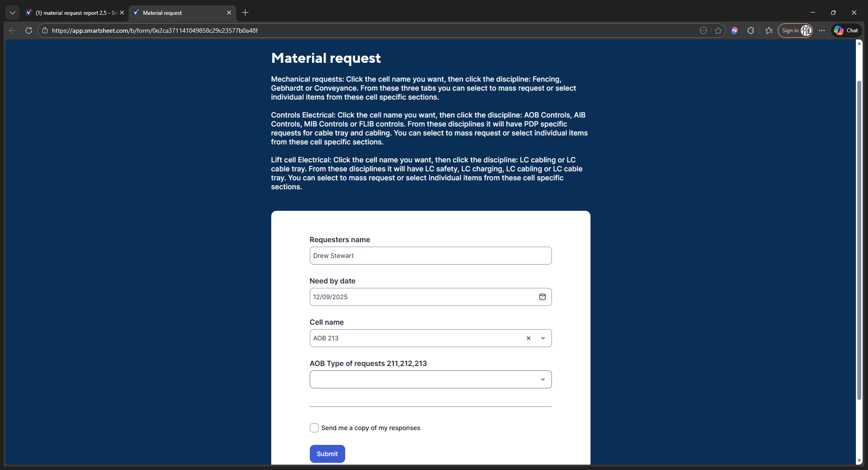Image resolution: width=868 pixels, height=470 pixels.
Task: Open the browser settings ellipsis menu
Action: 821,30
